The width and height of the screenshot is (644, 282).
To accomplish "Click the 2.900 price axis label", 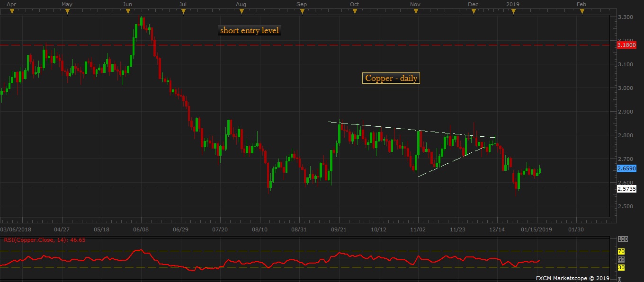I will tap(626, 112).
